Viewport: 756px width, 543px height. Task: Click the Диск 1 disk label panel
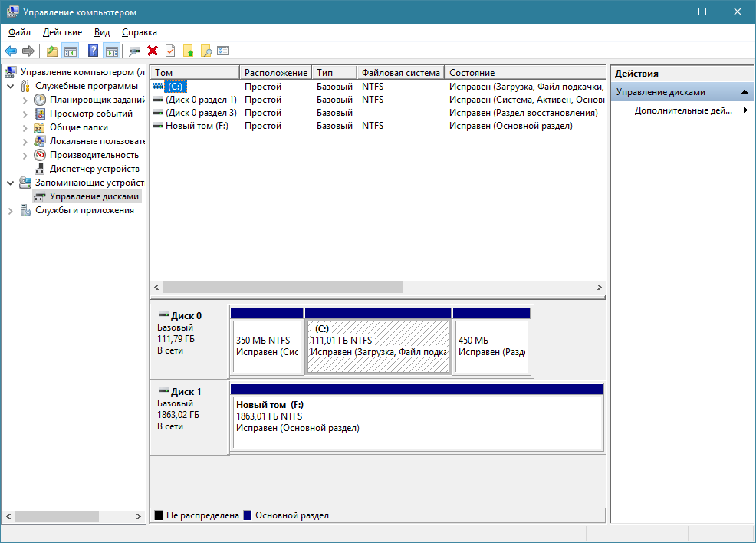[x=190, y=417]
